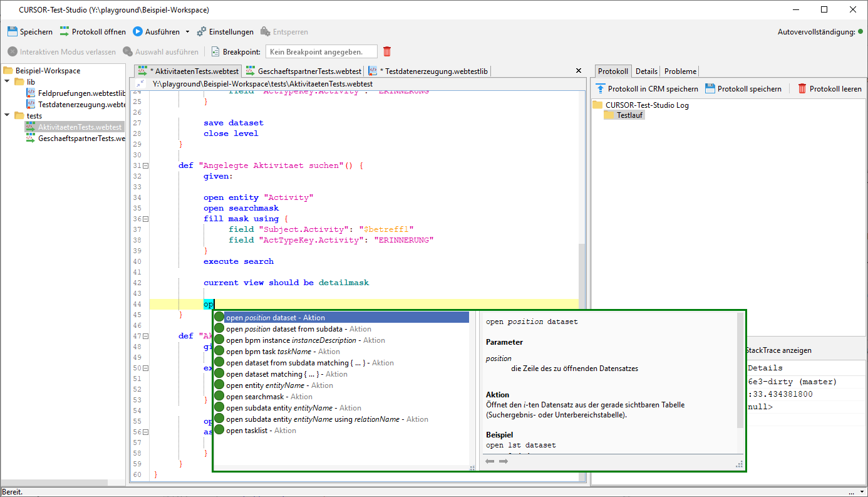Click Protokoll leeren trash icon
The image size is (868, 497).
(x=802, y=89)
